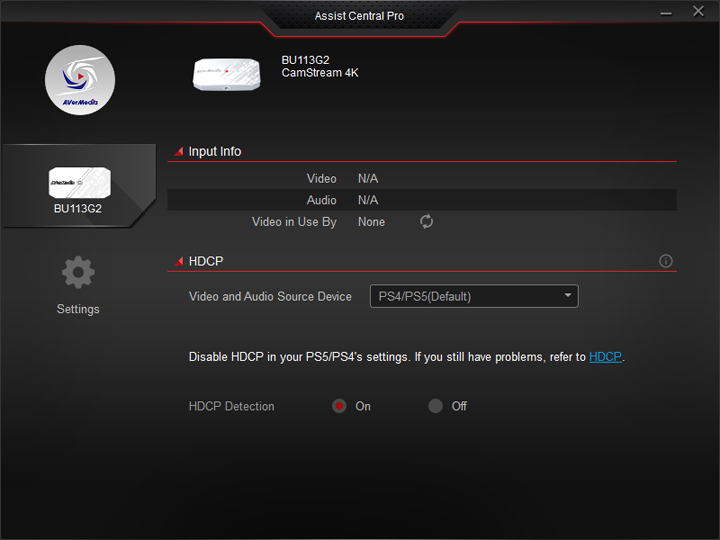Collapse the HDCP section red triangle

[179, 261]
